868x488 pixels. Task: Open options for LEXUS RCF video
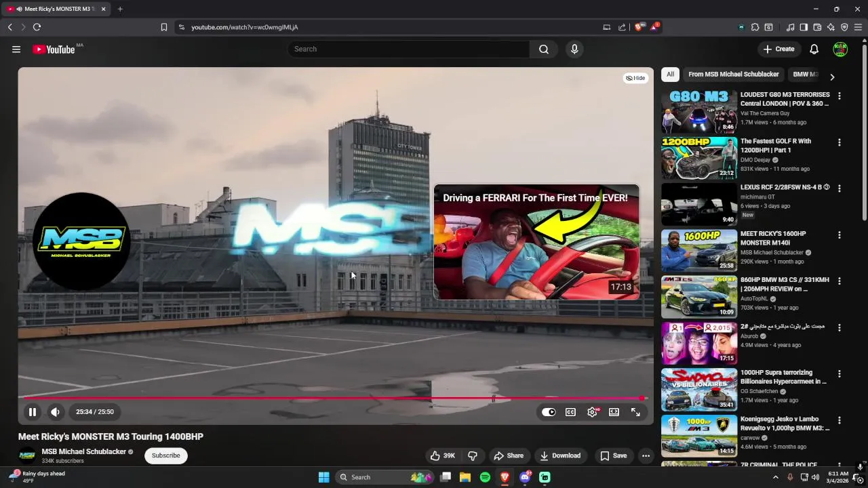pos(839,188)
